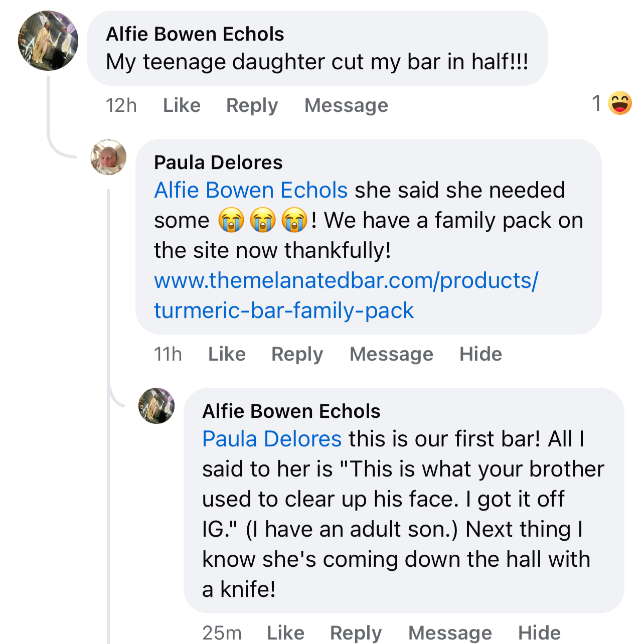This screenshot has height=644, width=644.
Task: Reply to Paula Delores' comment
Action: pyautogui.click(x=297, y=354)
